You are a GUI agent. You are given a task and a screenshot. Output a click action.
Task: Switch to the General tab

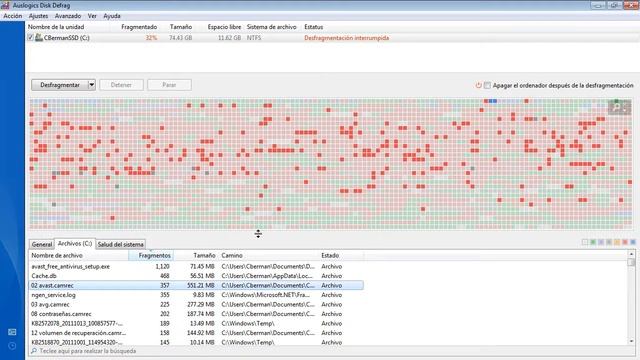coord(42,244)
